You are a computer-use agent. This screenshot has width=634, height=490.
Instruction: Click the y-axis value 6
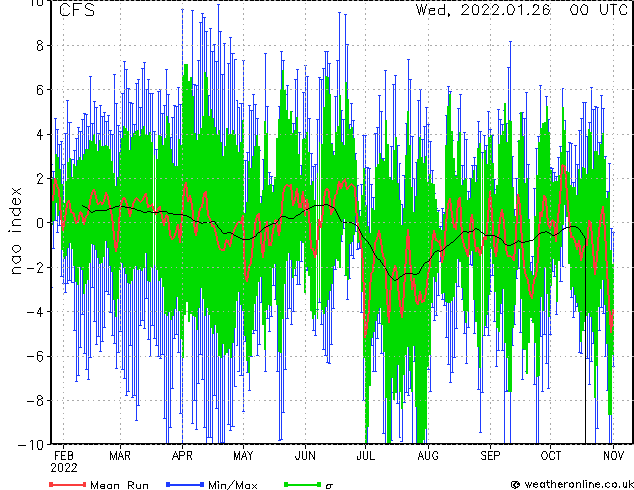pyautogui.click(x=40, y=90)
